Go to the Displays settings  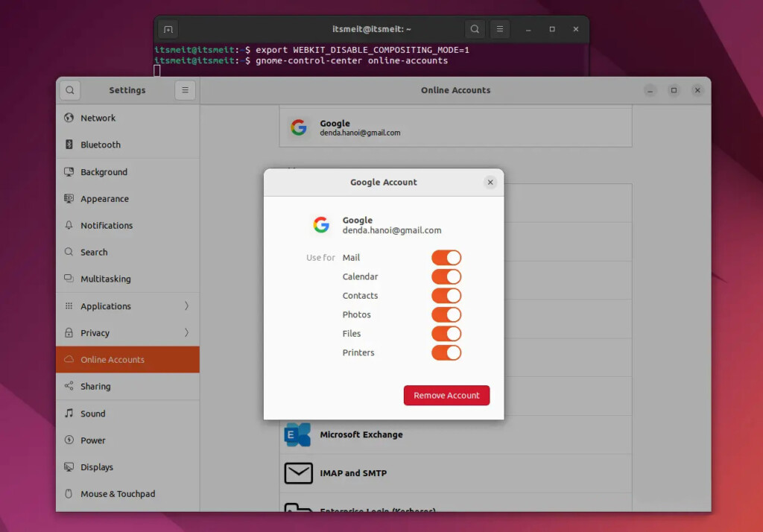pyautogui.click(x=97, y=467)
